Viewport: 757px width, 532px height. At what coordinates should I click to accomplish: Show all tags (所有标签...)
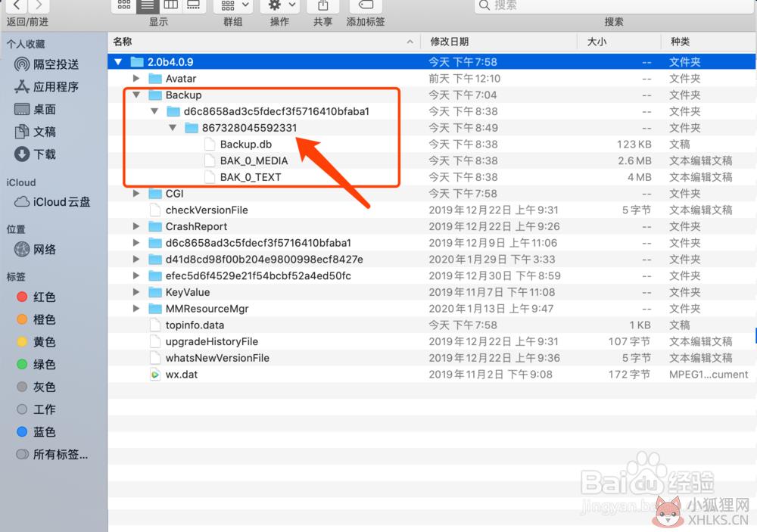tap(52, 455)
